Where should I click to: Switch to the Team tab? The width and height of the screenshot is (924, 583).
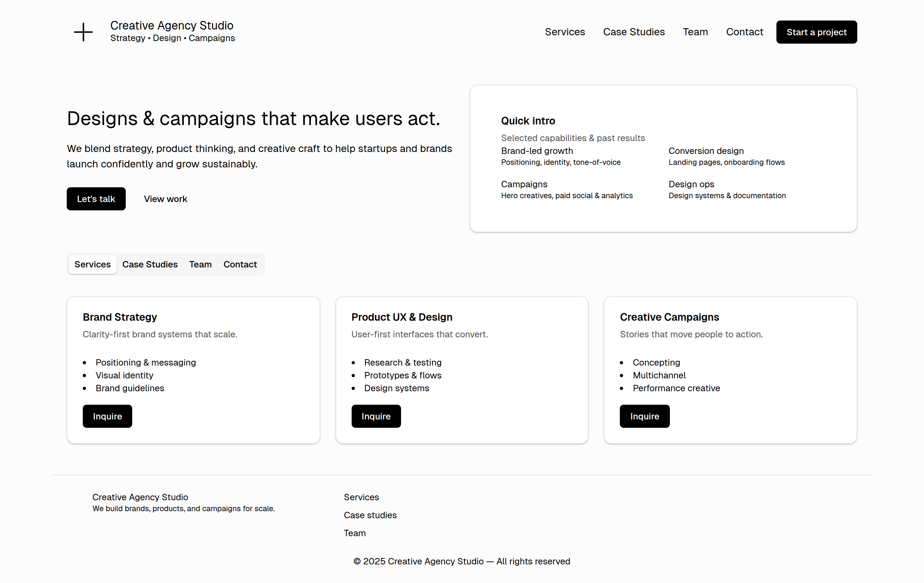[x=200, y=264]
